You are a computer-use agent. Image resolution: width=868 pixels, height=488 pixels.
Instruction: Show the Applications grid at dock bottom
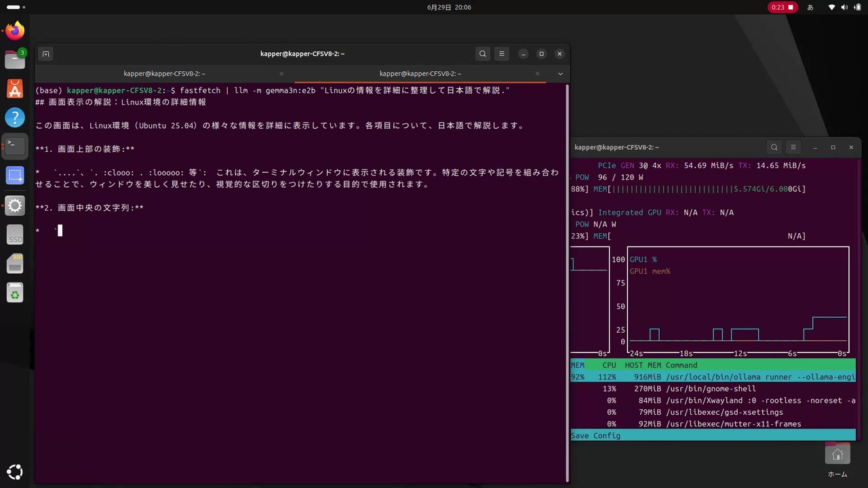(x=15, y=471)
